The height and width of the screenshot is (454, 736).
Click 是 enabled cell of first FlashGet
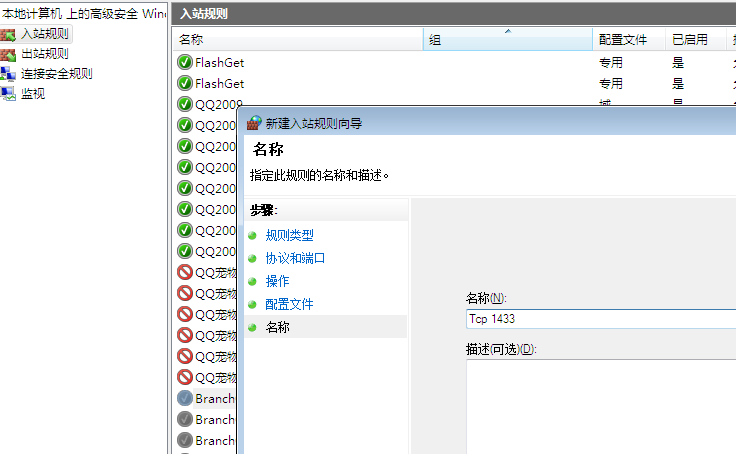click(x=678, y=62)
